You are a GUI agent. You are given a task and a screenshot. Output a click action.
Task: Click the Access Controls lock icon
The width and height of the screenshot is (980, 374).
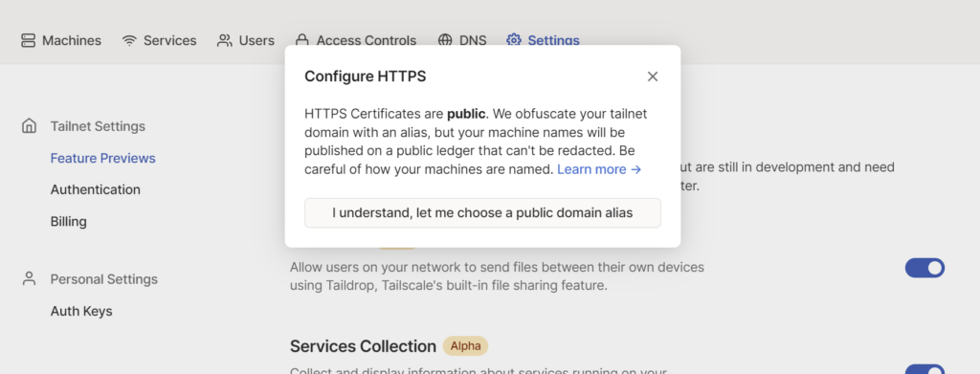(x=301, y=40)
